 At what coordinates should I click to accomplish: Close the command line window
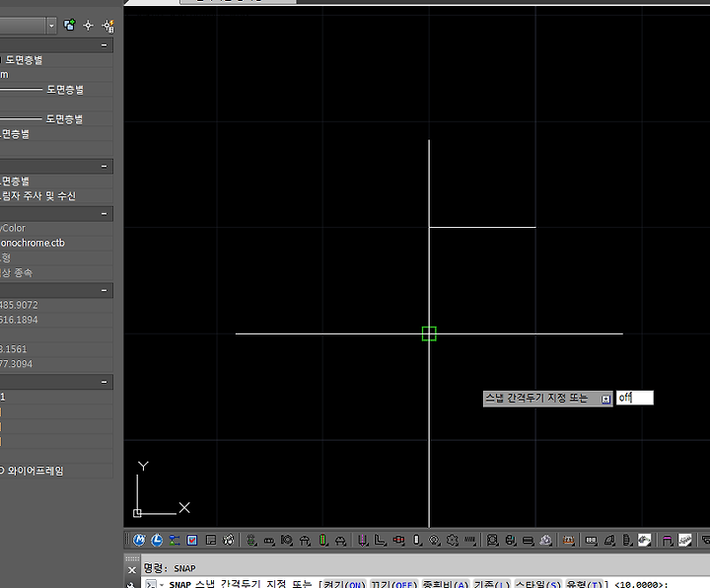tap(132, 570)
